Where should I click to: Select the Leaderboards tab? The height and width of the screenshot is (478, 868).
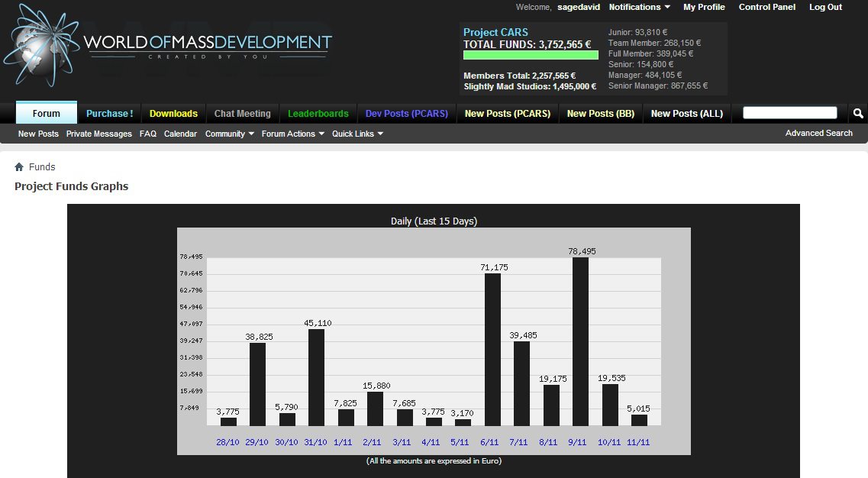click(318, 114)
